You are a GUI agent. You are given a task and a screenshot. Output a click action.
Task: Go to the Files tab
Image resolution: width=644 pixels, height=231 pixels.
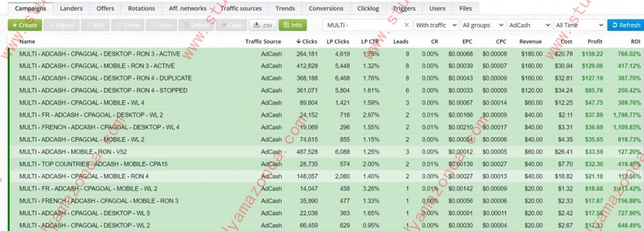pos(465,8)
